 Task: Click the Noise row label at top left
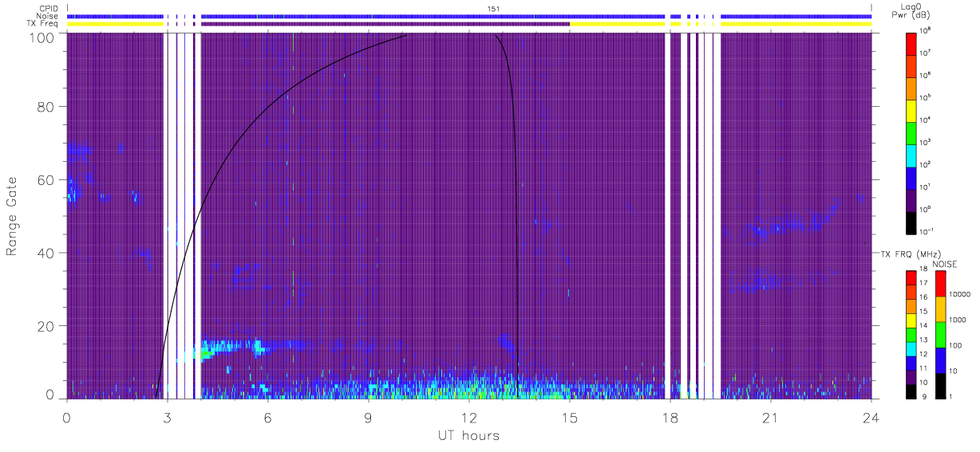pos(48,16)
